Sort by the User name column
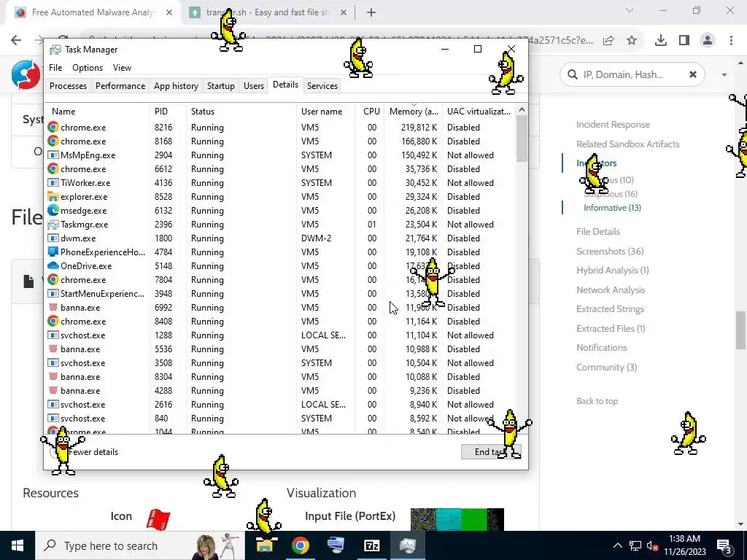 click(x=326, y=112)
